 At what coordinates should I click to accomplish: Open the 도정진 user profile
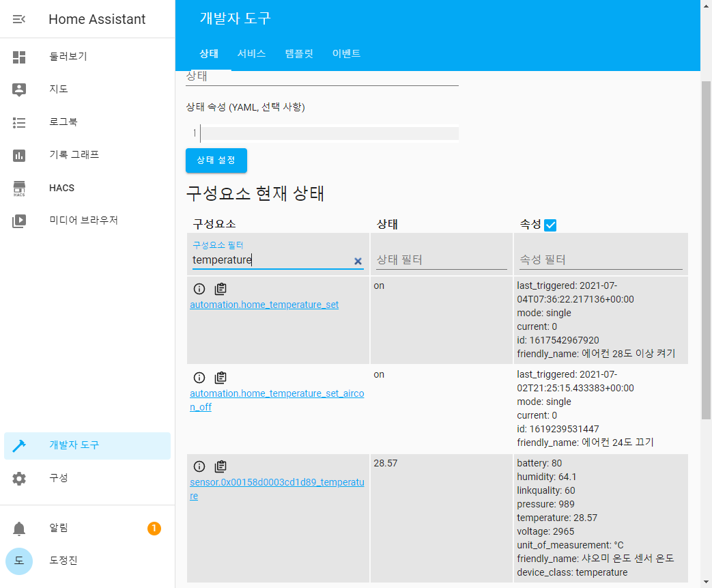point(87,561)
